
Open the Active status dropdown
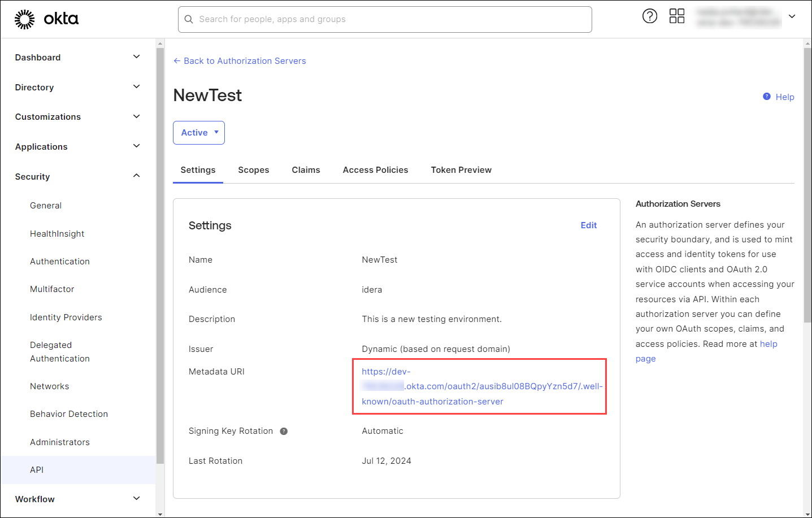coord(199,133)
